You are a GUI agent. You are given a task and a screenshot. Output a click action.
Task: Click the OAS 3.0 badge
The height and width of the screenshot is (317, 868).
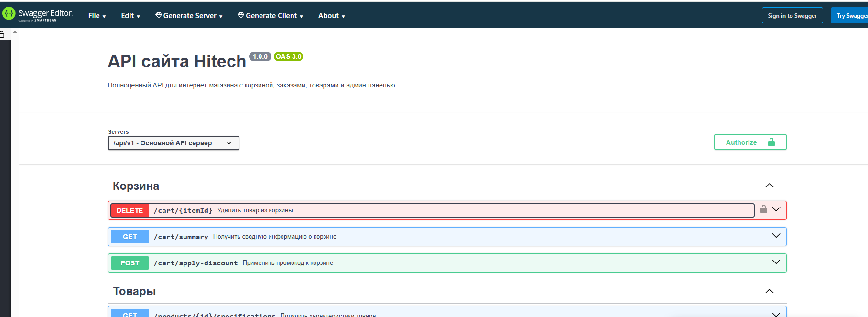pyautogui.click(x=288, y=56)
